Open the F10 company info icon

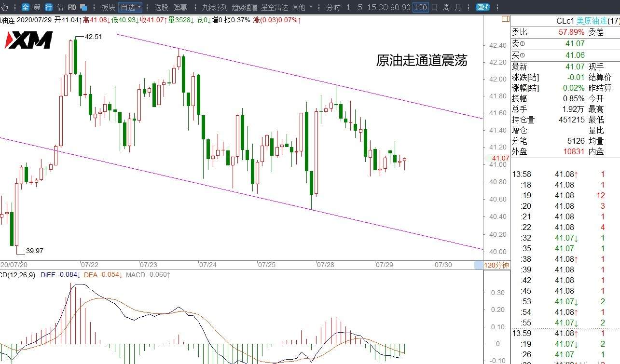(72, 7)
